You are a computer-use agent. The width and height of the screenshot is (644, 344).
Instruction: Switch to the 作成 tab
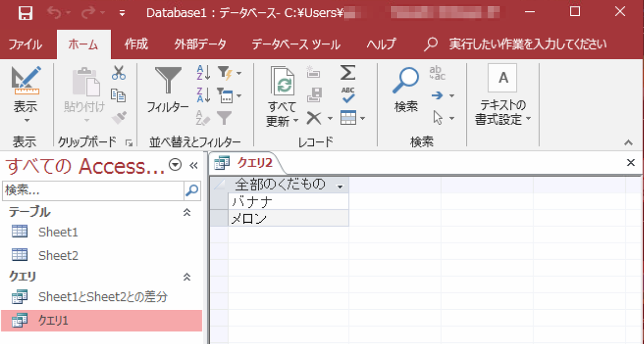click(136, 44)
